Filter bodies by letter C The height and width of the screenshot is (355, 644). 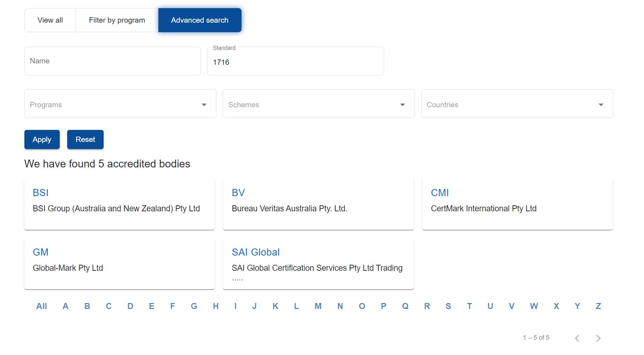pos(109,306)
